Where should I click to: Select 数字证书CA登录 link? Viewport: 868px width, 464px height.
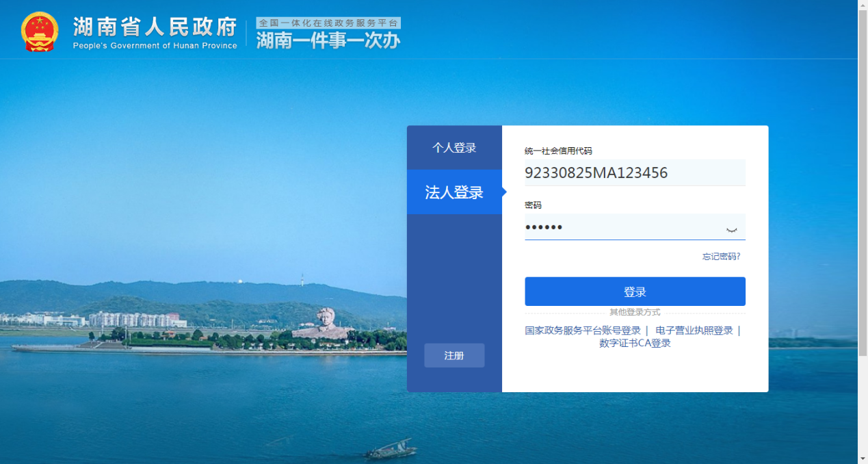(635, 344)
